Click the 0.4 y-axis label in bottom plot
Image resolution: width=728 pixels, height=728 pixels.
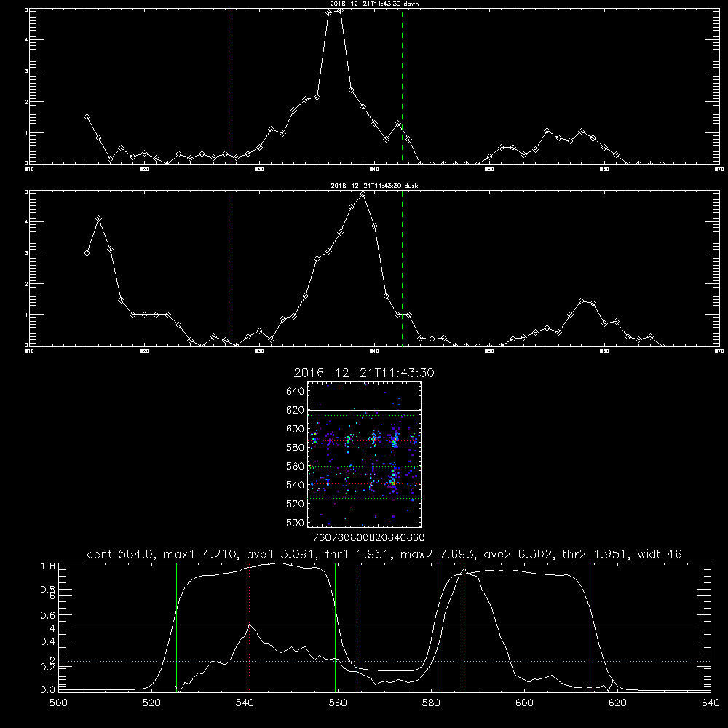pyautogui.click(x=48, y=641)
